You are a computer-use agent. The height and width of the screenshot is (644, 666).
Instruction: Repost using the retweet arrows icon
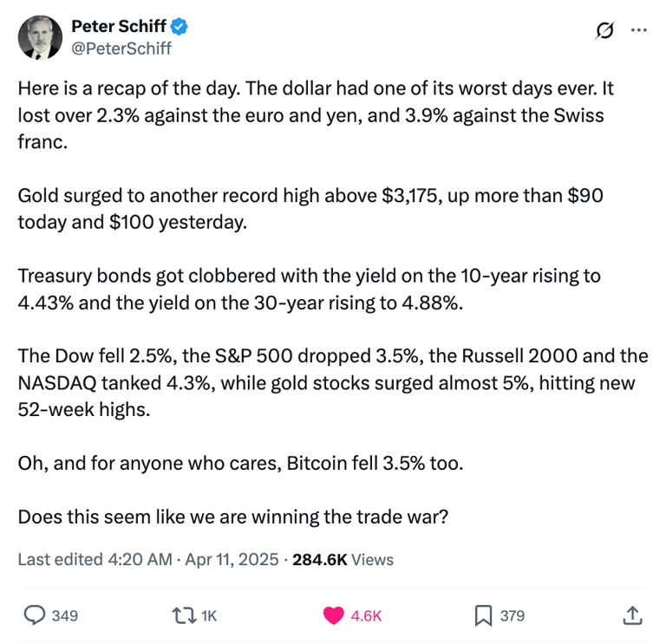pos(184,615)
